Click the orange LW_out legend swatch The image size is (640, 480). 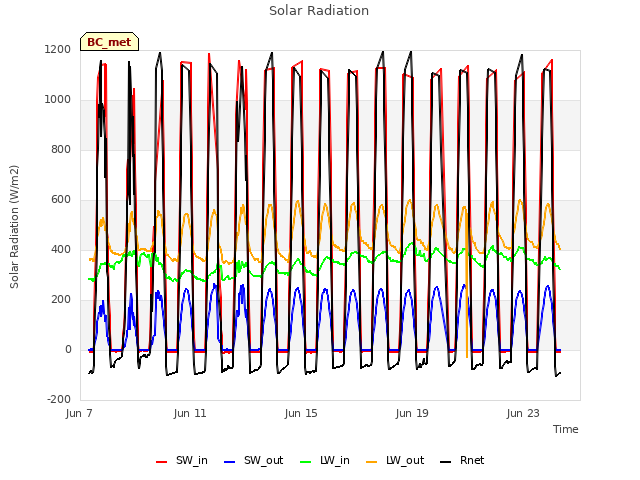pyautogui.click(x=372, y=462)
